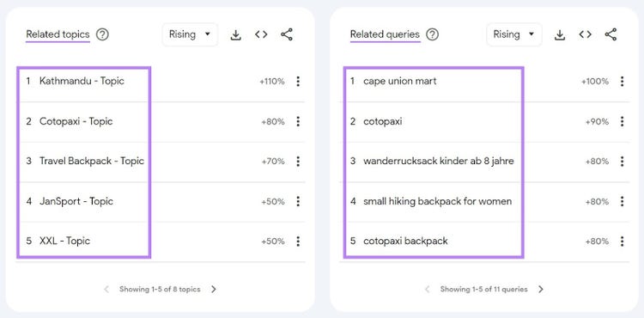Open the JanSport - Topic row

click(161, 201)
